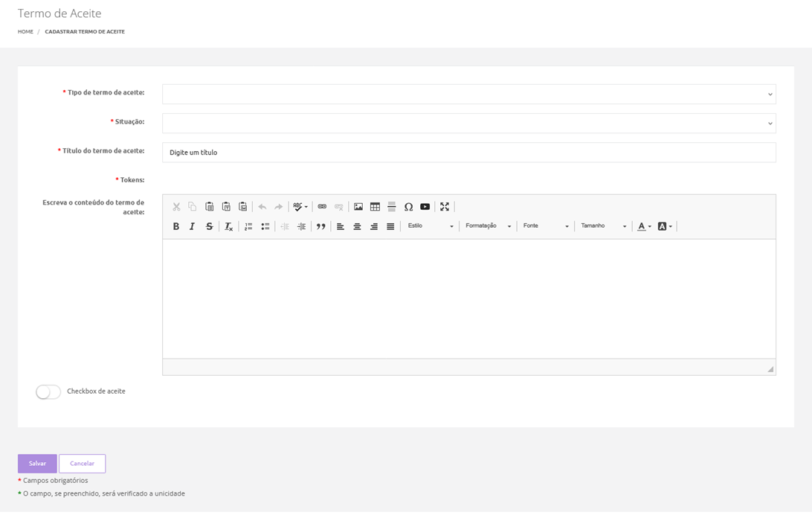Apply italic formatting in the editor
The height and width of the screenshot is (515, 812).
click(x=192, y=226)
